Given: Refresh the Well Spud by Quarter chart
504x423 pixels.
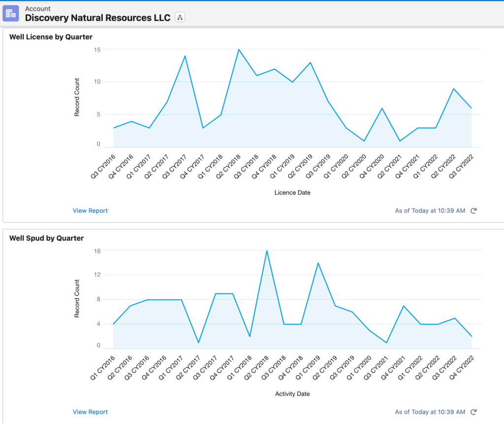Looking at the screenshot, I should click(473, 412).
